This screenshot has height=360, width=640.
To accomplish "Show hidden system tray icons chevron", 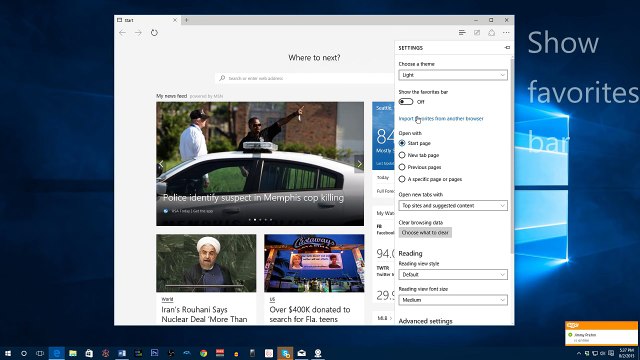I will (x=579, y=353).
